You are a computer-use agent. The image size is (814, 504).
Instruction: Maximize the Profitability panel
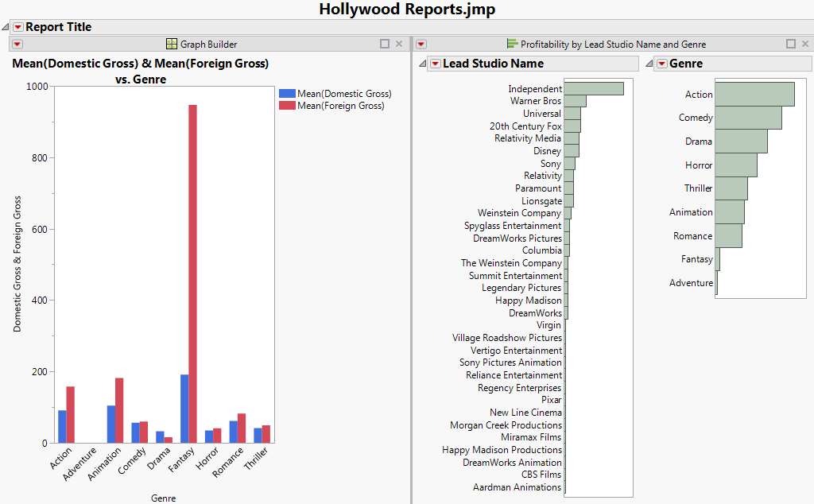(x=791, y=45)
